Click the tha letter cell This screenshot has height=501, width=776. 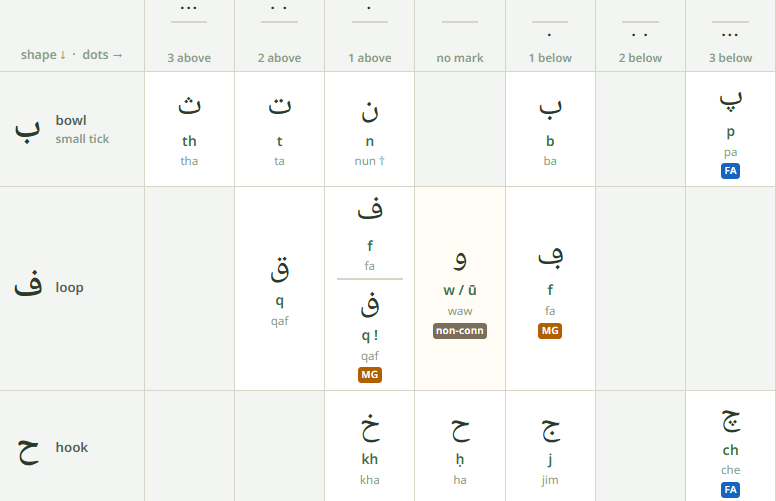click(x=189, y=129)
